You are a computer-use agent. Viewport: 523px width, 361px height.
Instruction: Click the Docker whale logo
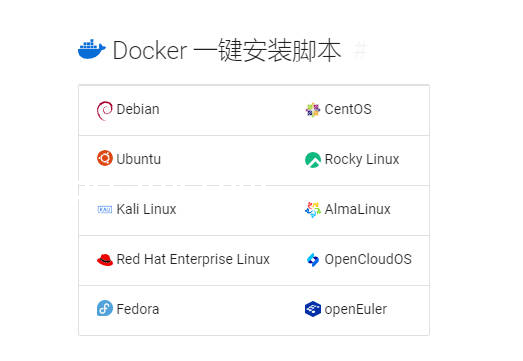92,49
